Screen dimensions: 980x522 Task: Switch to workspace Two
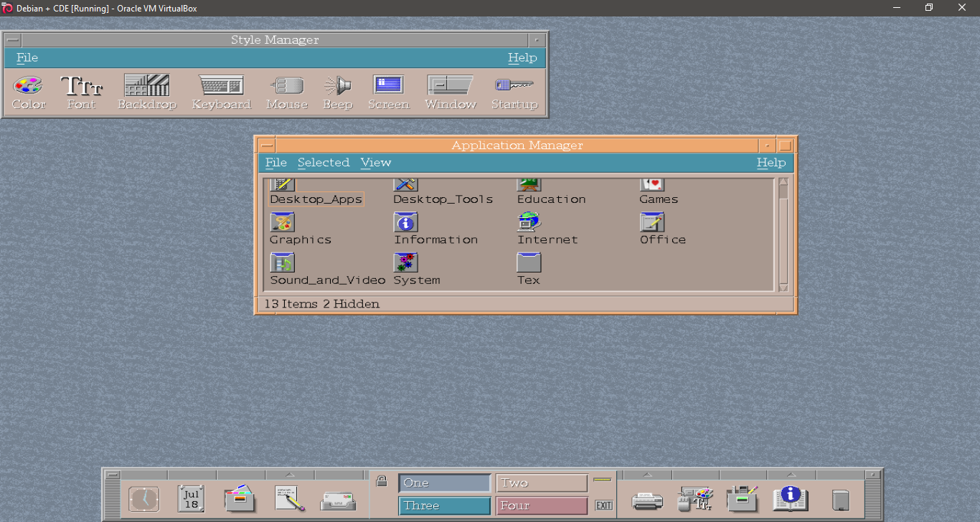(541, 483)
